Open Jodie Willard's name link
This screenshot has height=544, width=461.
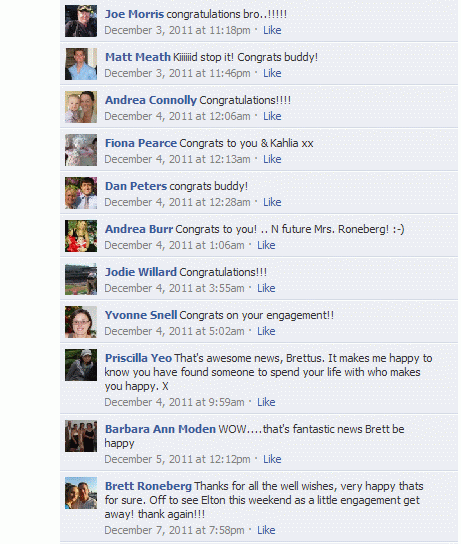[141, 272]
